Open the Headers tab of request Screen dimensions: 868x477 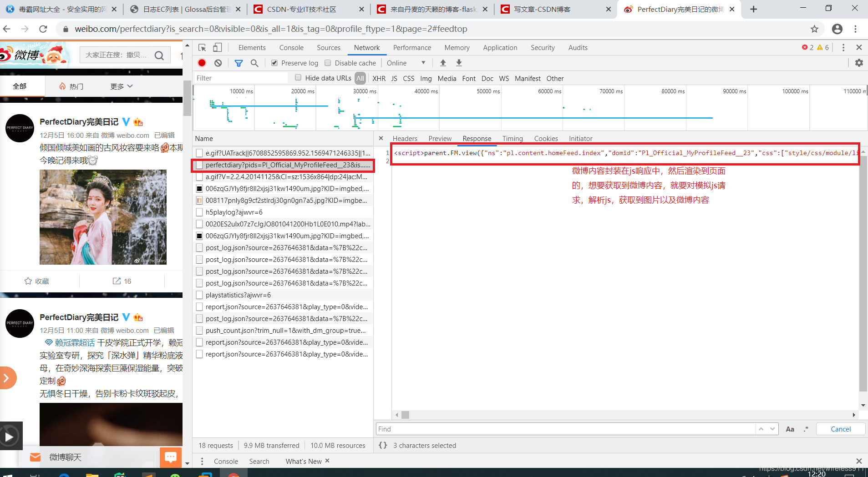click(405, 138)
